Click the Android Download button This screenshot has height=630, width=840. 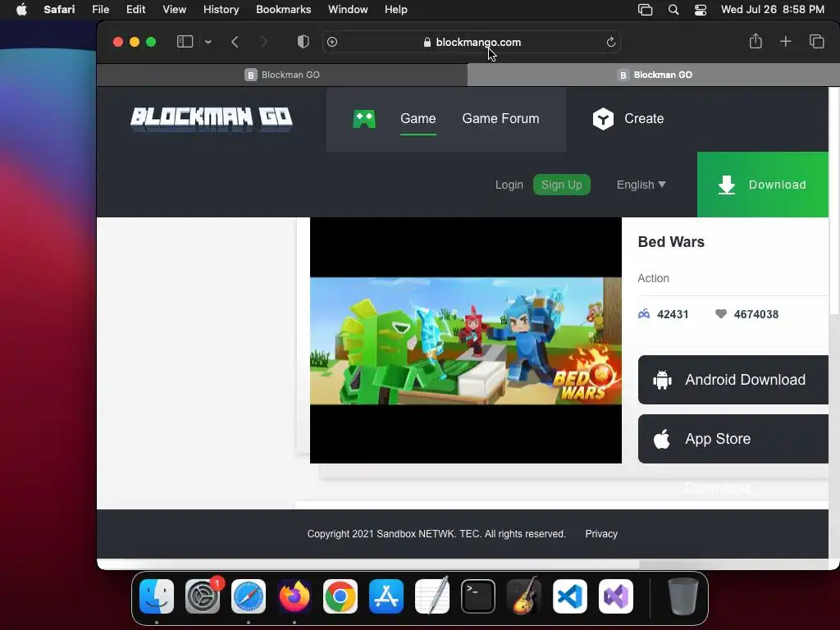(733, 380)
